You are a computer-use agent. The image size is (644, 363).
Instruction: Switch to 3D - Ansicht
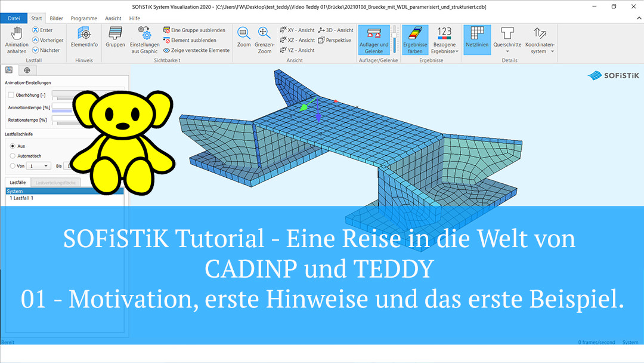click(335, 30)
